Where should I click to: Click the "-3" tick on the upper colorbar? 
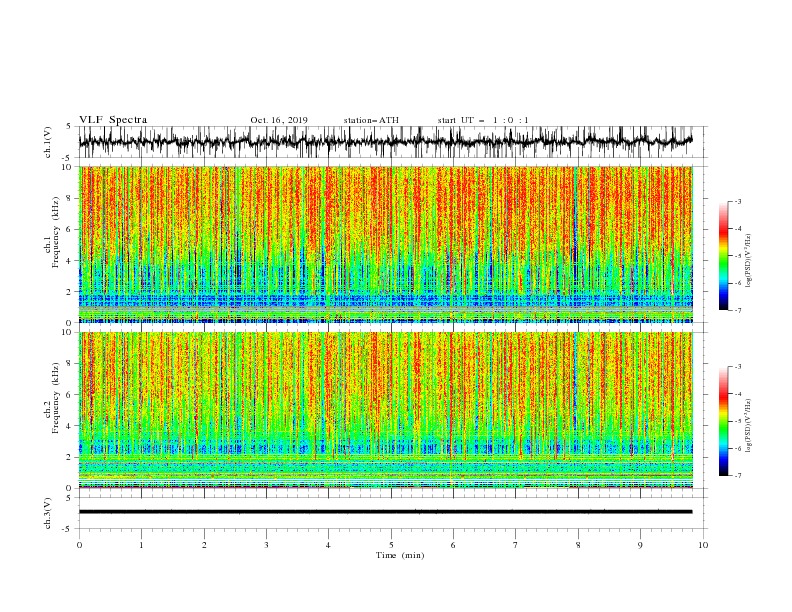click(x=738, y=201)
